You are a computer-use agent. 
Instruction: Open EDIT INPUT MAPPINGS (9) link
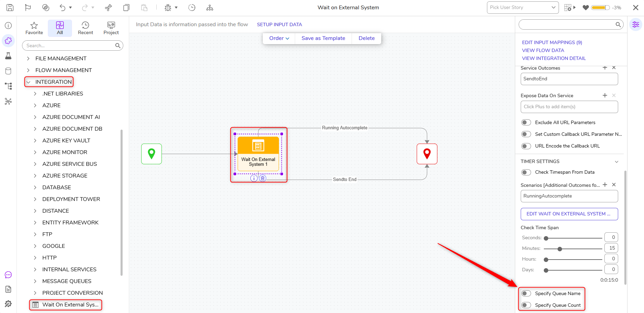(x=552, y=42)
